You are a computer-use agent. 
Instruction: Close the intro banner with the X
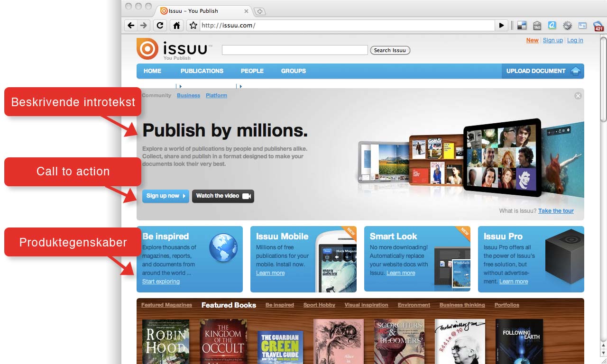pos(578,96)
